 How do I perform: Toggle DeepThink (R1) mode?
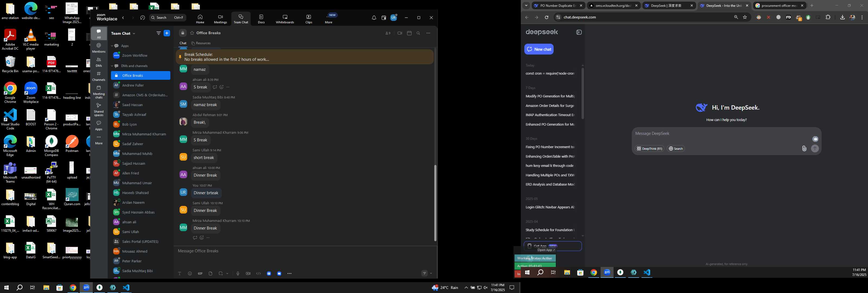coord(649,149)
